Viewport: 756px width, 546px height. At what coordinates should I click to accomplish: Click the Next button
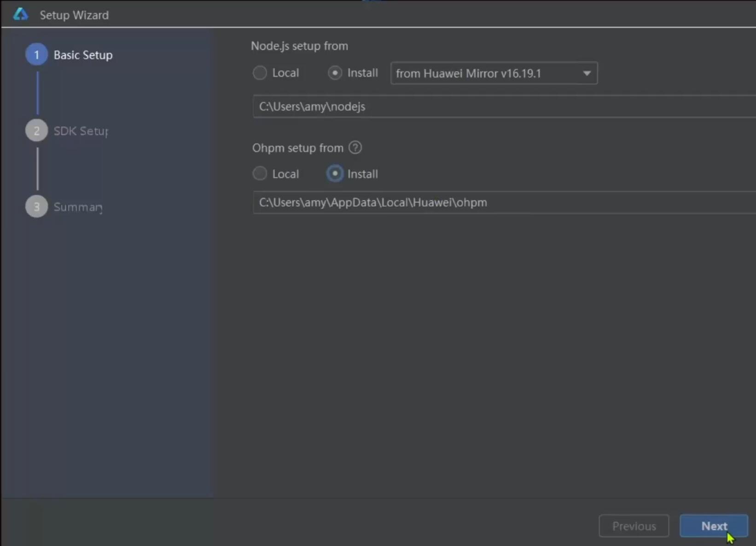(x=714, y=526)
